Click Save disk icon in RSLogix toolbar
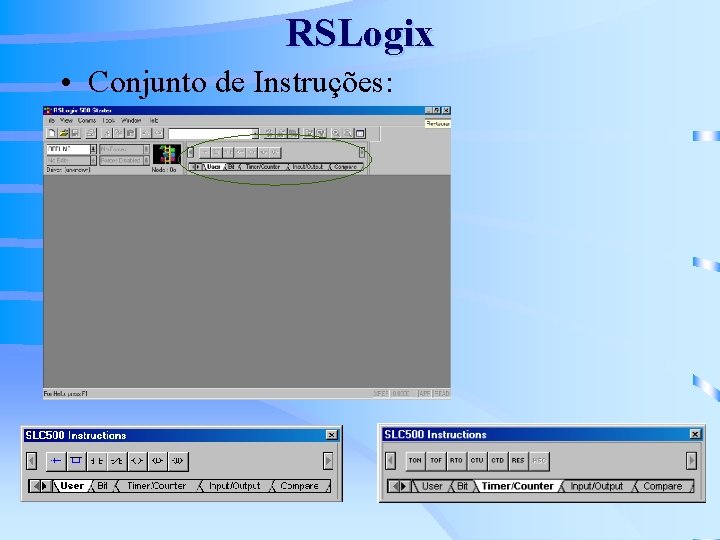720x540 pixels. (x=75, y=133)
